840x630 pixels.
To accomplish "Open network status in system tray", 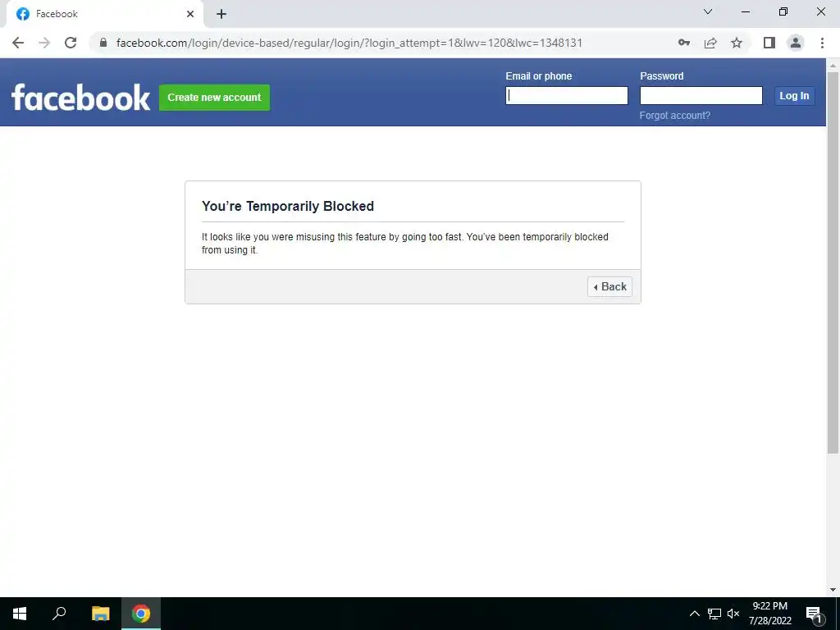I will (x=714, y=614).
